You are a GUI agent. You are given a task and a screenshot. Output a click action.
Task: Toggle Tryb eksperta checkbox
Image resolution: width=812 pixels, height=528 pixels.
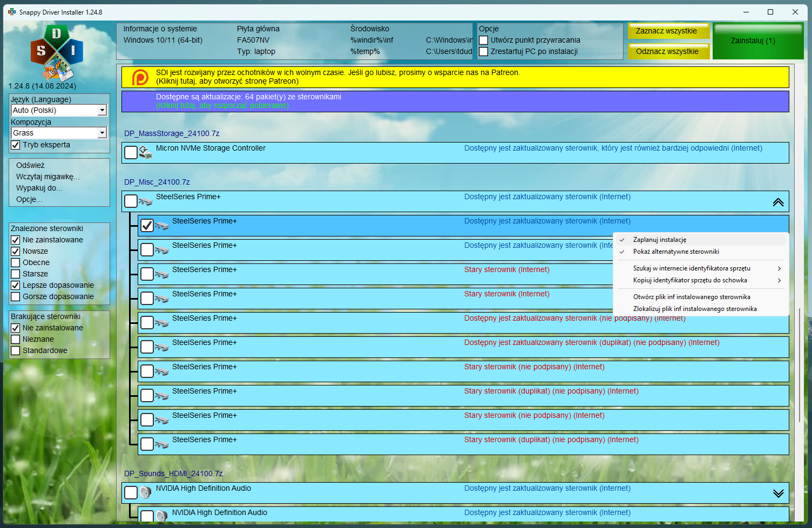coord(16,145)
